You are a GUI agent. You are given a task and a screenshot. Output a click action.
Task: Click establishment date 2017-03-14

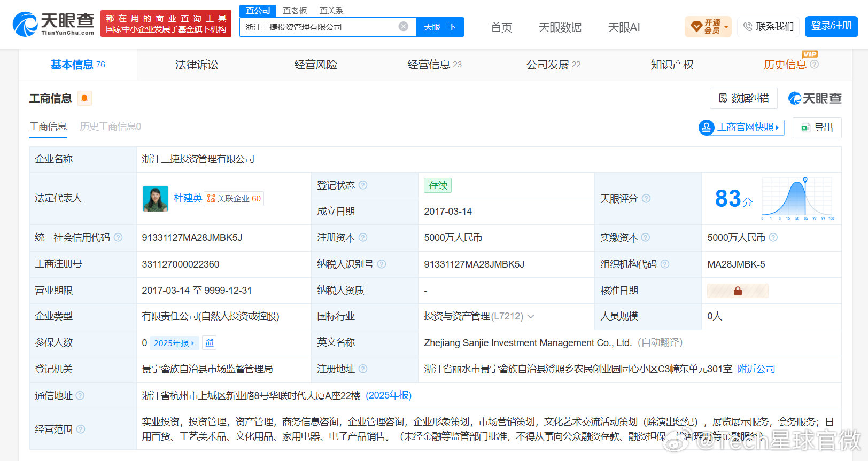pyautogui.click(x=448, y=212)
